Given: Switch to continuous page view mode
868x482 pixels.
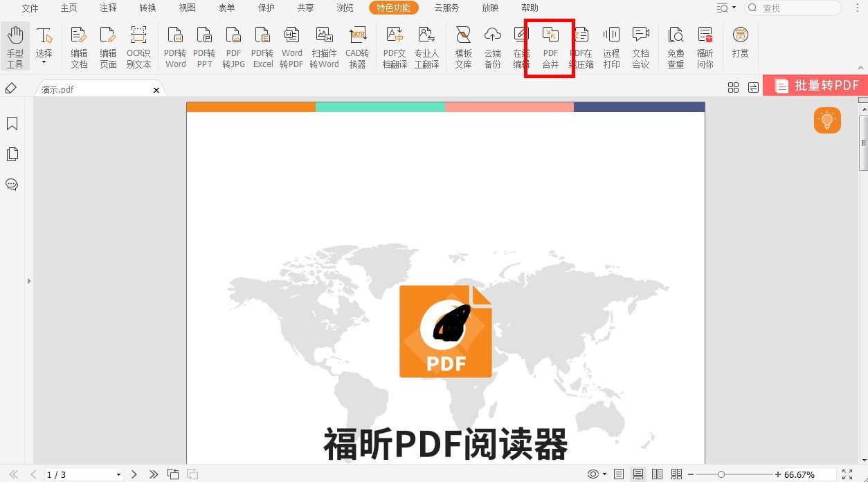Looking at the screenshot, I should (638, 474).
